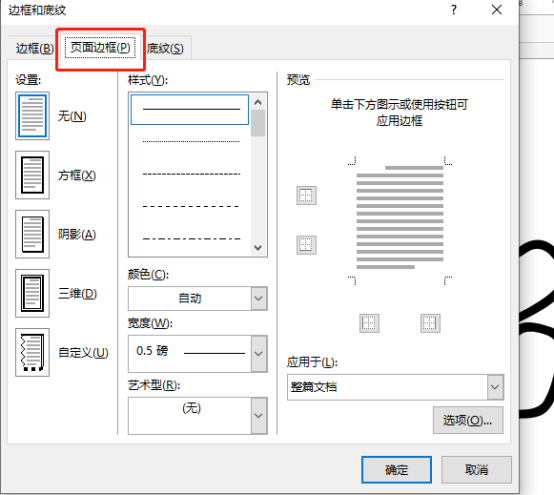Pick the dash-dot line style
The height and width of the screenshot is (495, 554).
point(191,239)
